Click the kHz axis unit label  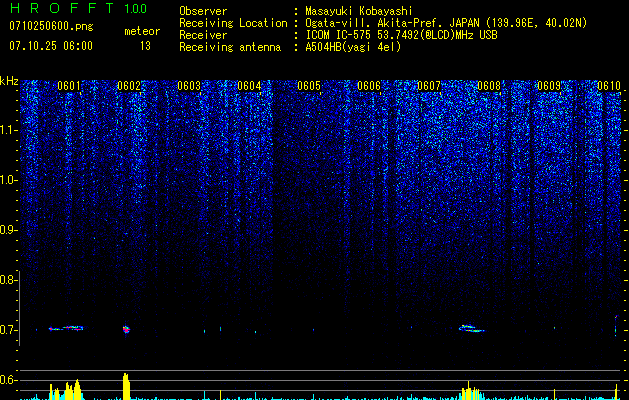pyautogui.click(x=9, y=81)
